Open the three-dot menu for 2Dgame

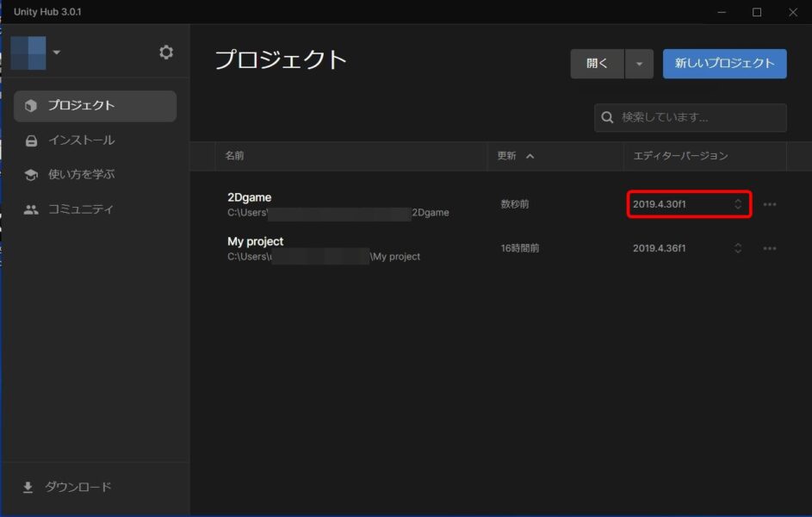770,204
